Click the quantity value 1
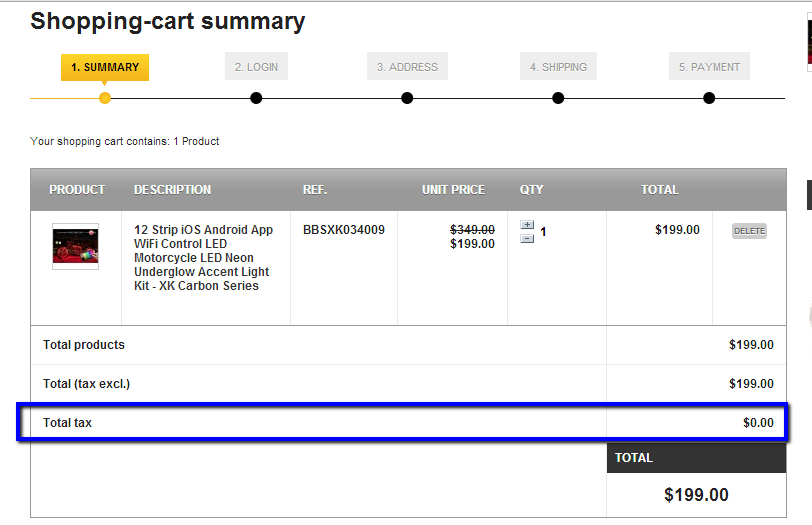The width and height of the screenshot is (812, 525). pyautogui.click(x=543, y=232)
